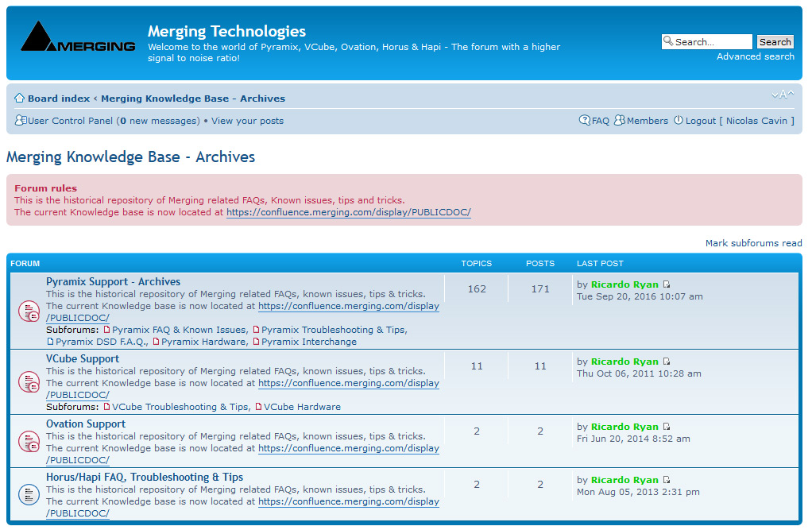Open the VCube Troubleshooting & Tips subforum
This screenshot has width=812, height=530.
[x=180, y=407]
